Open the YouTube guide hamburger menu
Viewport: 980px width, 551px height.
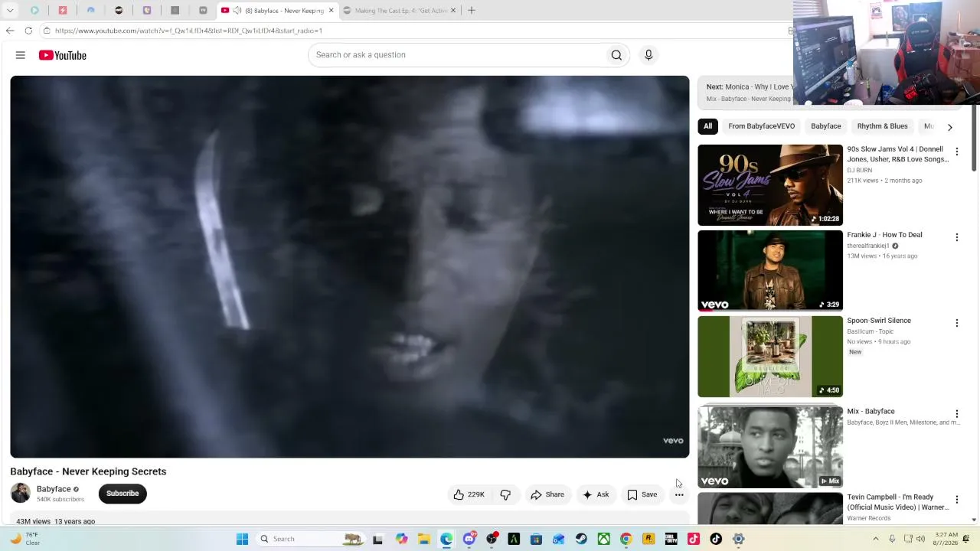[21, 55]
